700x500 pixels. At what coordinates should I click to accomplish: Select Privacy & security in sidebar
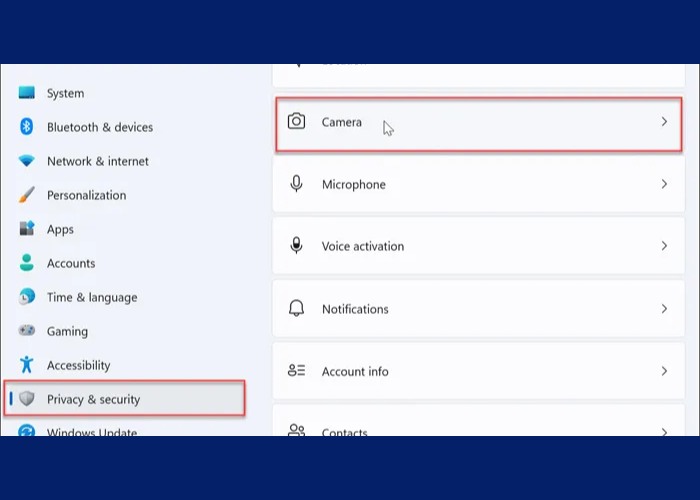pos(93,399)
